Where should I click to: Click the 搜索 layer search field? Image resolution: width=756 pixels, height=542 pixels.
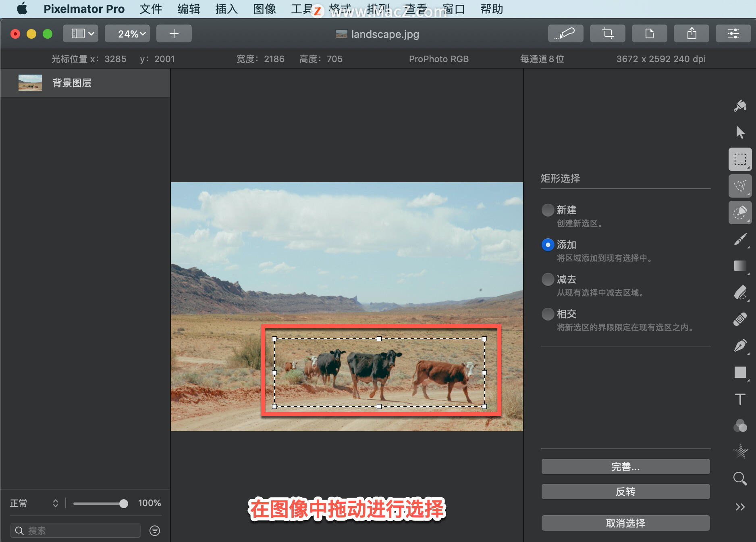[75, 530]
